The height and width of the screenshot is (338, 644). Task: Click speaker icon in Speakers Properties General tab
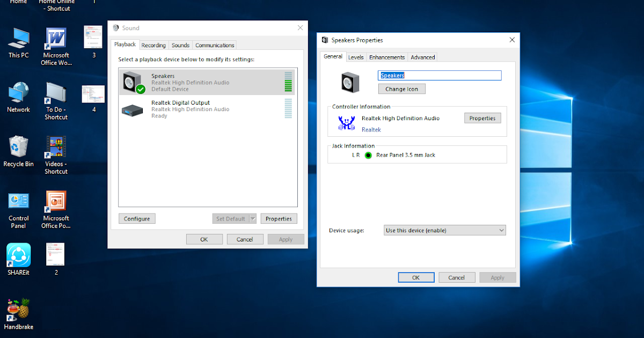coord(350,82)
